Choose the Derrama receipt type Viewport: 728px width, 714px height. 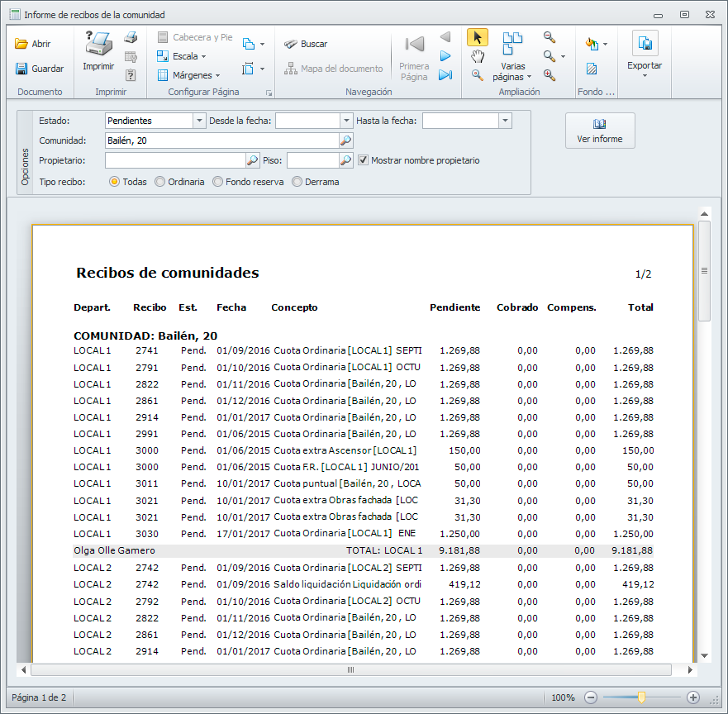tap(297, 182)
